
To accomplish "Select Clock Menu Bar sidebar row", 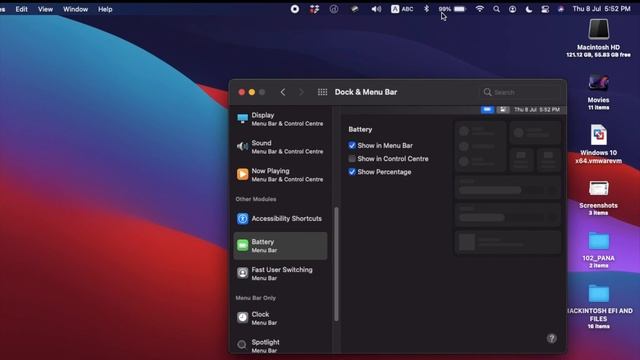I will click(280, 318).
